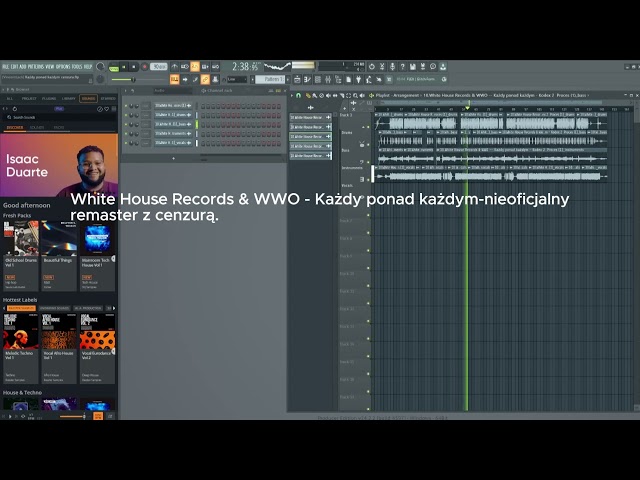Mute the _bass channel green LED

[126, 124]
